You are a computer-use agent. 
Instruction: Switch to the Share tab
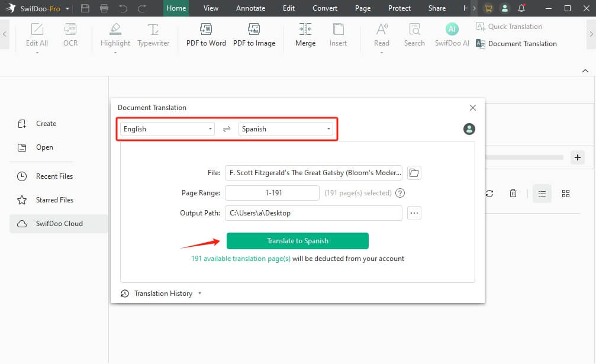(x=437, y=8)
